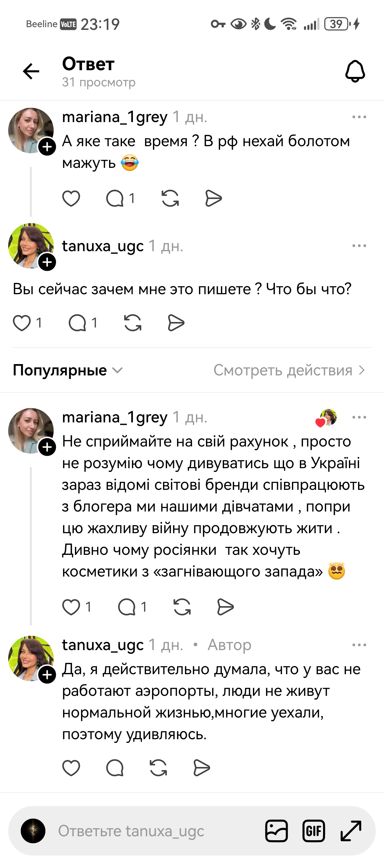Screen dimensions: 384x868
Task: Expand Смотреть действия with its chevron
Action: (361, 370)
